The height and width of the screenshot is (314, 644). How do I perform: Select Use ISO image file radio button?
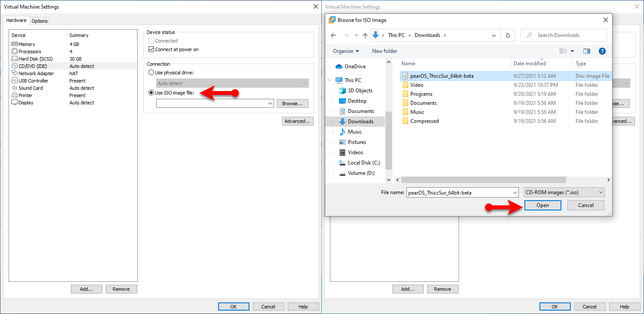[x=151, y=93]
